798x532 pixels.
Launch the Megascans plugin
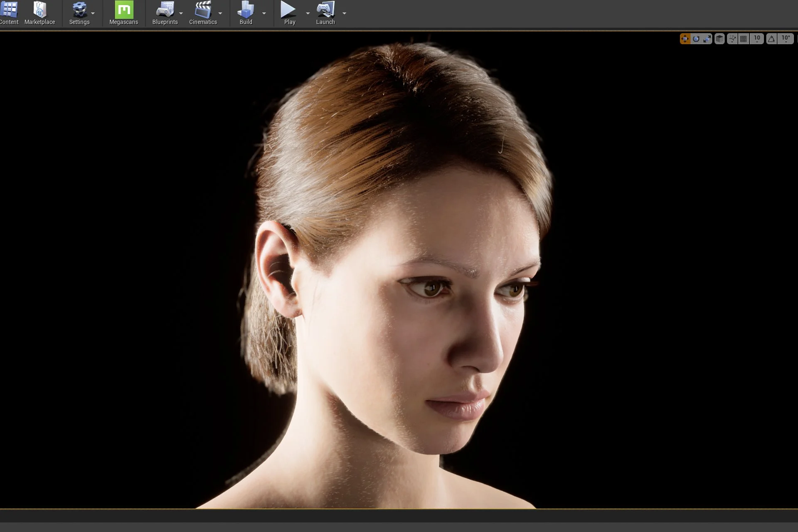tap(123, 13)
